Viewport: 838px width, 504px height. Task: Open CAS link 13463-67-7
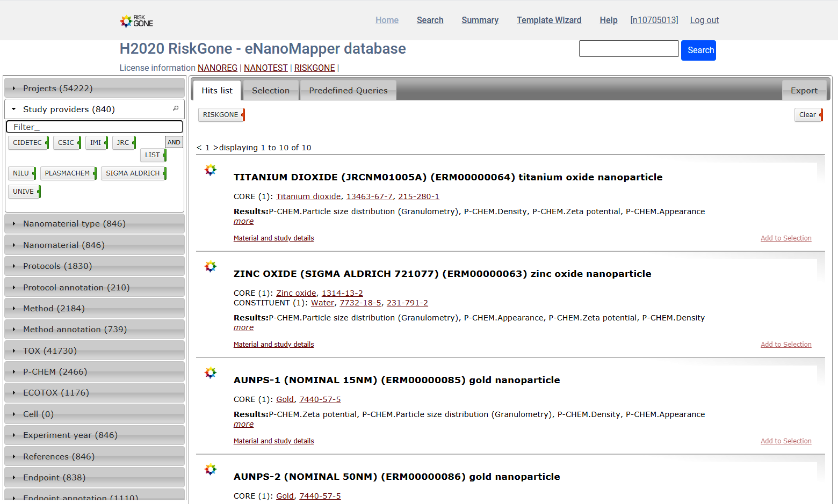tap(370, 197)
